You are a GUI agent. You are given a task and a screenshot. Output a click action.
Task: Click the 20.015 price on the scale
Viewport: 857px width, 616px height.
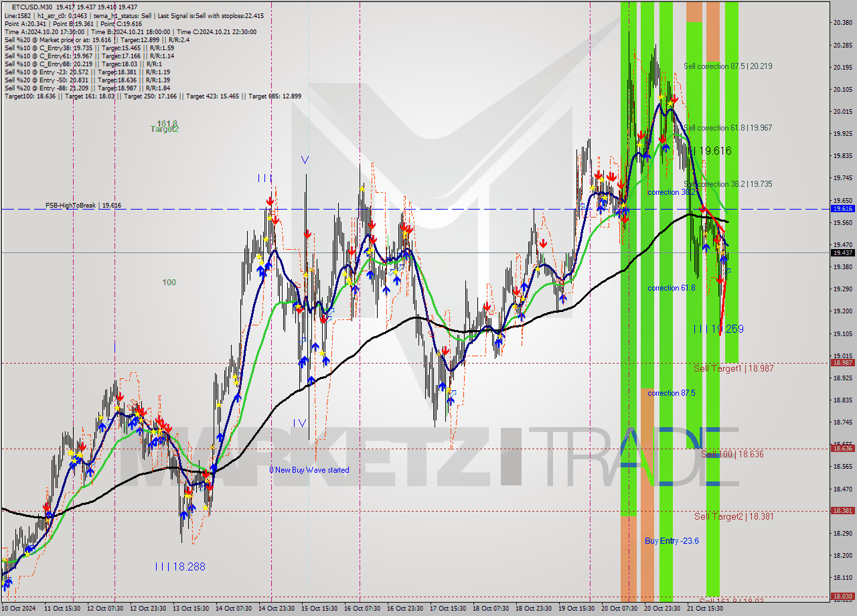click(x=842, y=111)
